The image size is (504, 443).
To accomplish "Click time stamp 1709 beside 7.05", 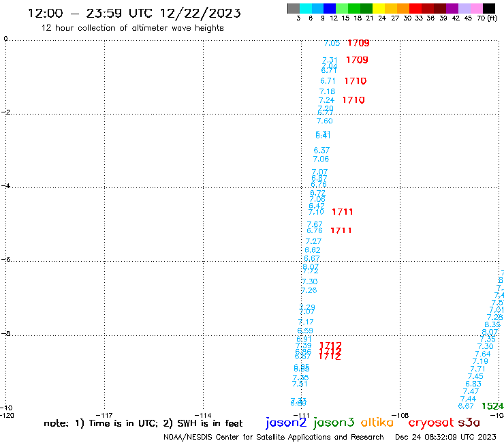I will 358,43.
